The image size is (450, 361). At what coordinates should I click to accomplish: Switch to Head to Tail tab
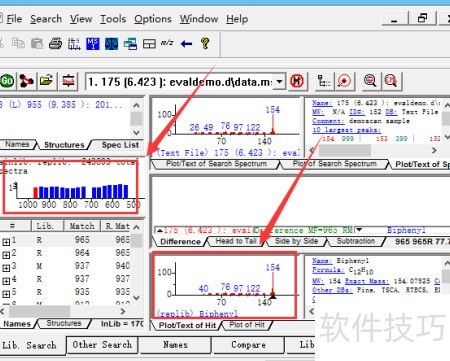pyautogui.click(x=236, y=241)
